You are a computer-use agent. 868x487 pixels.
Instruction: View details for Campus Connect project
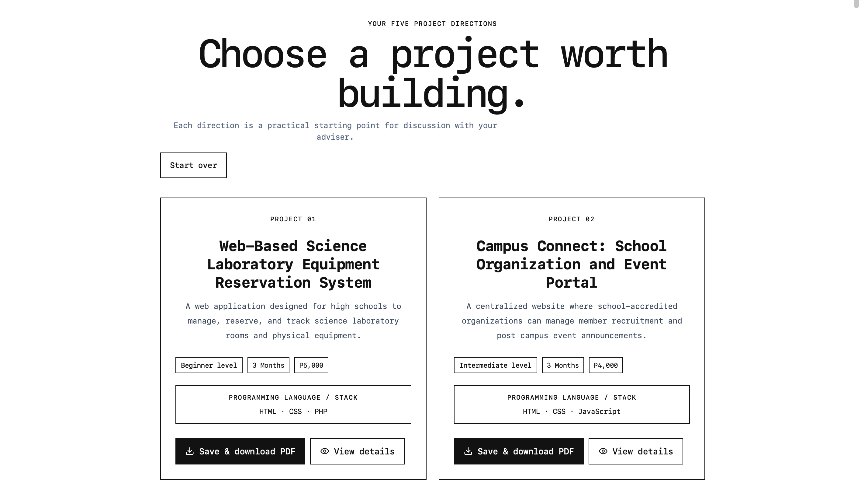click(x=636, y=451)
